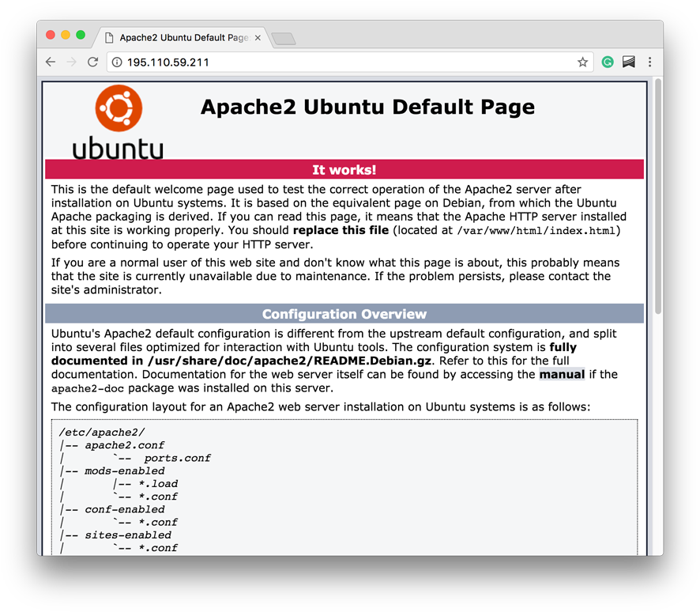Image resolution: width=700 pixels, height=612 pixels.
Task: View site information via the circled-i icon
Action: pyautogui.click(x=117, y=62)
